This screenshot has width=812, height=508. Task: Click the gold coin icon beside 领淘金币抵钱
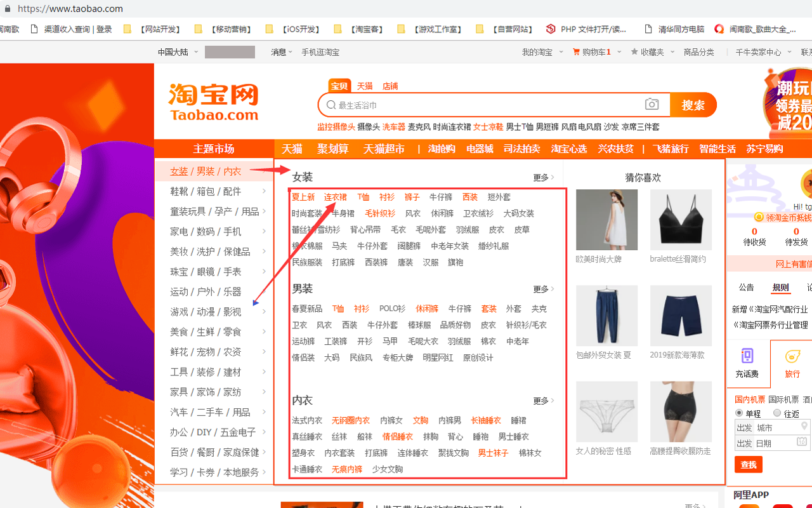click(x=759, y=218)
